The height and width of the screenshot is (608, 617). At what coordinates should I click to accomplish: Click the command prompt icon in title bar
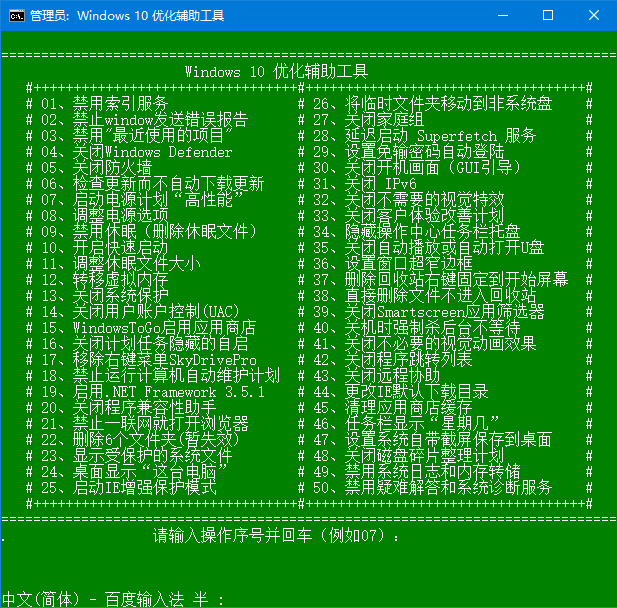point(15,15)
